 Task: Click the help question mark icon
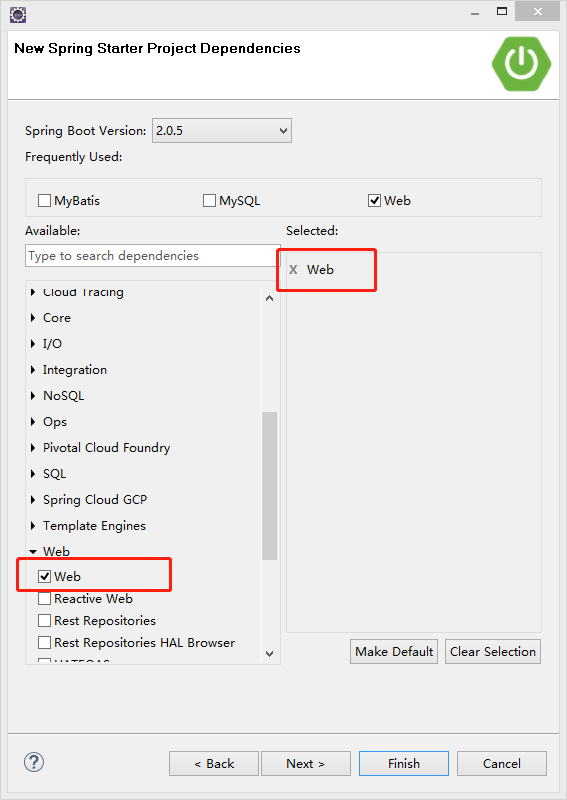pos(34,762)
